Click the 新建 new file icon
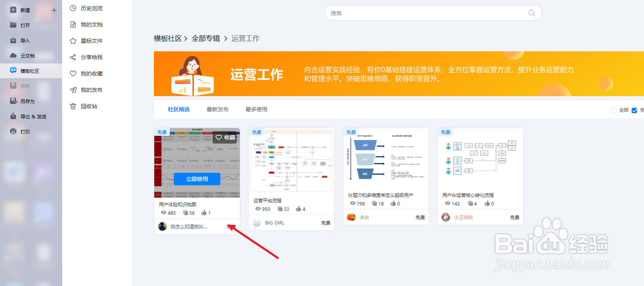Viewport: 644px width, 286px height. 13,10
